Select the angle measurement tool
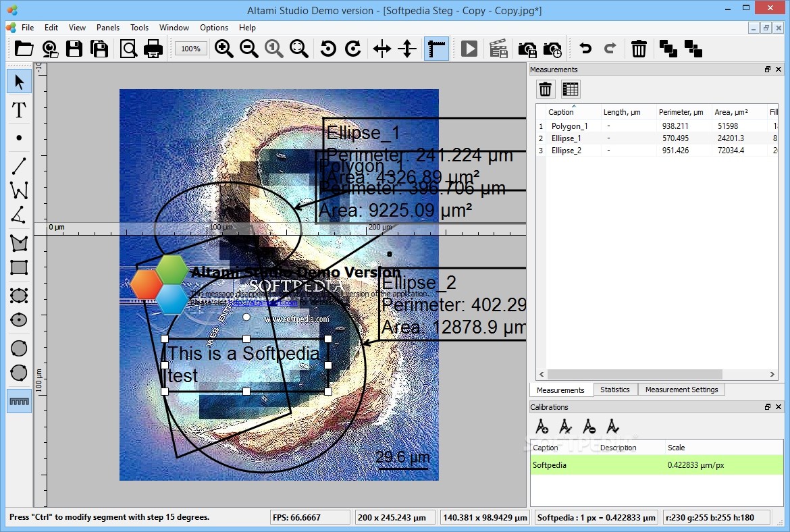This screenshot has width=790, height=532. (x=19, y=215)
